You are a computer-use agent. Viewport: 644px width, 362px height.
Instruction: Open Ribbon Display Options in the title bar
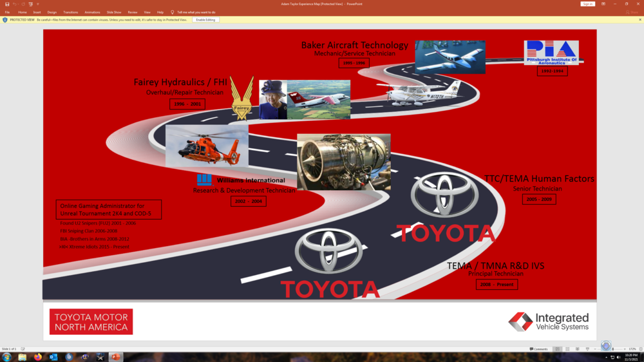tap(603, 4)
